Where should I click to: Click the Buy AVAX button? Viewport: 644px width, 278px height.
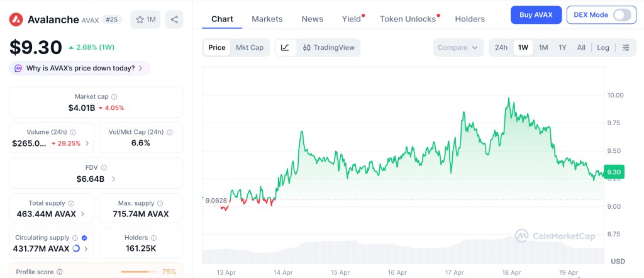(536, 14)
